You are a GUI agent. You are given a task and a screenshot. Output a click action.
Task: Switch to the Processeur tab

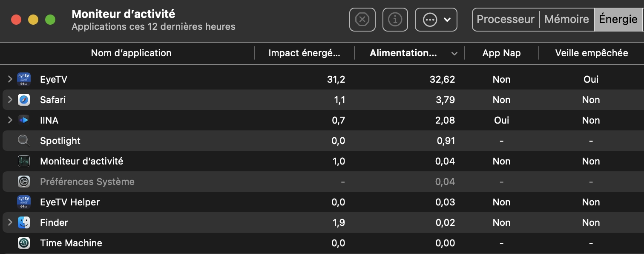tap(506, 20)
